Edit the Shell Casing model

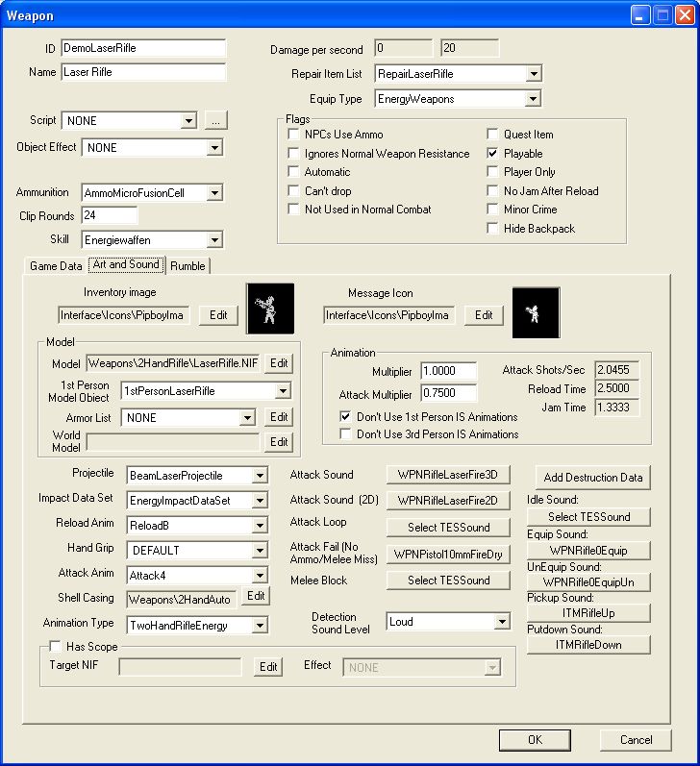tap(256, 596)
